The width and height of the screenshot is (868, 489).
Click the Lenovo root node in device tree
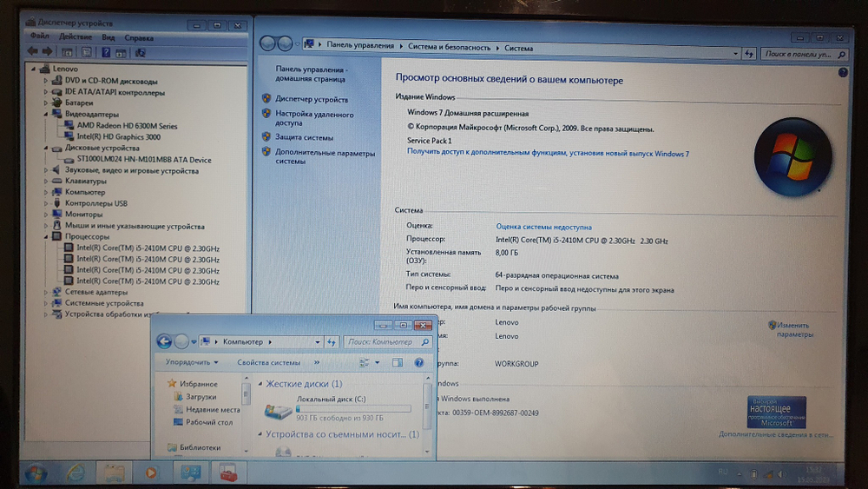point(65,69)
